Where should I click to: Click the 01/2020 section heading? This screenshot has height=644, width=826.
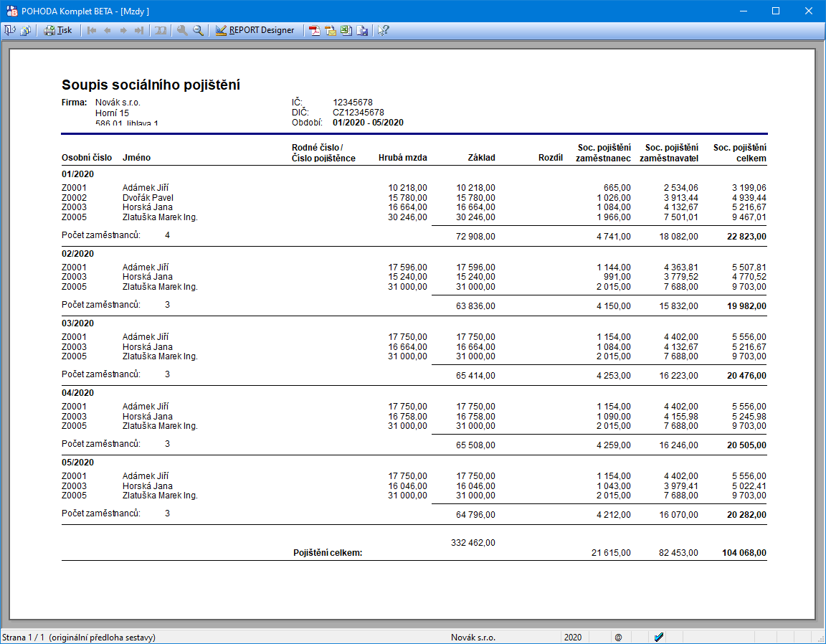coord(77,174)
